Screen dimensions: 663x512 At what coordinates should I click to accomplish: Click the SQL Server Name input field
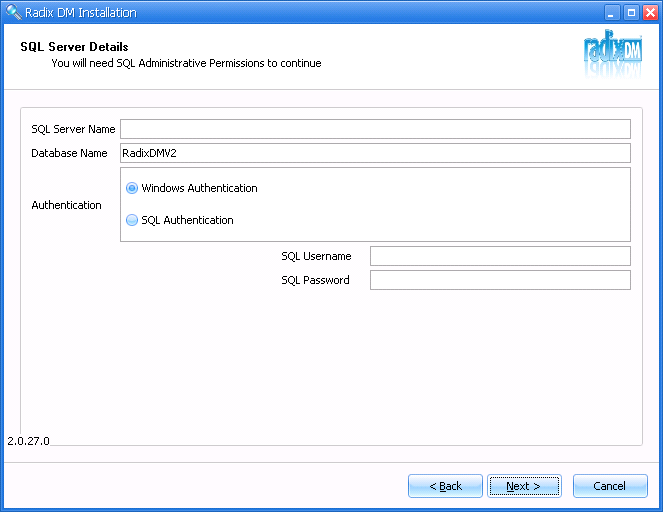tap(375, 129)
